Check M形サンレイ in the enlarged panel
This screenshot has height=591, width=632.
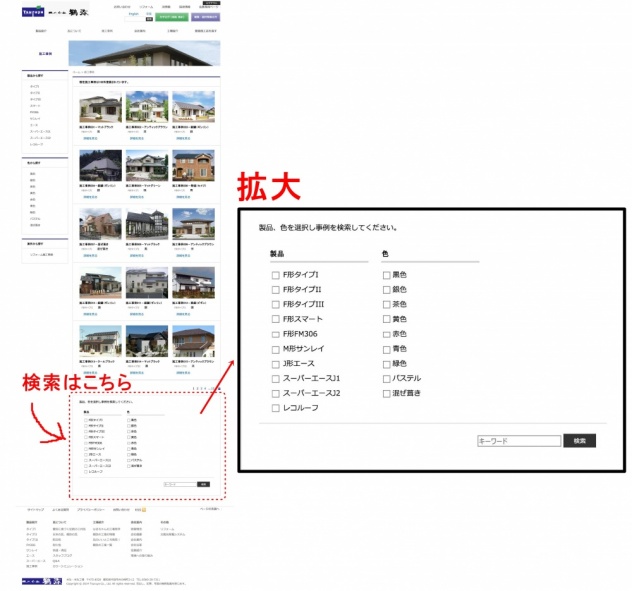[276, 349]
